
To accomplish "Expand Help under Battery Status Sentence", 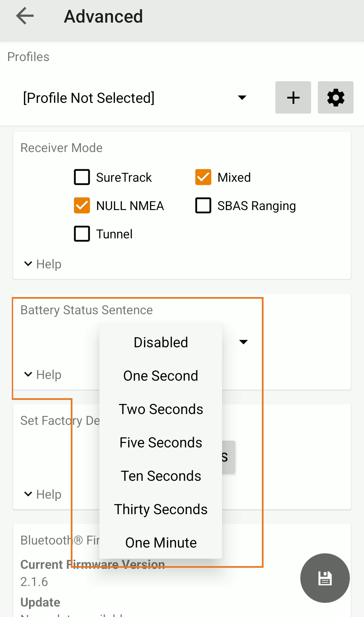I will [x=43, y=375].
